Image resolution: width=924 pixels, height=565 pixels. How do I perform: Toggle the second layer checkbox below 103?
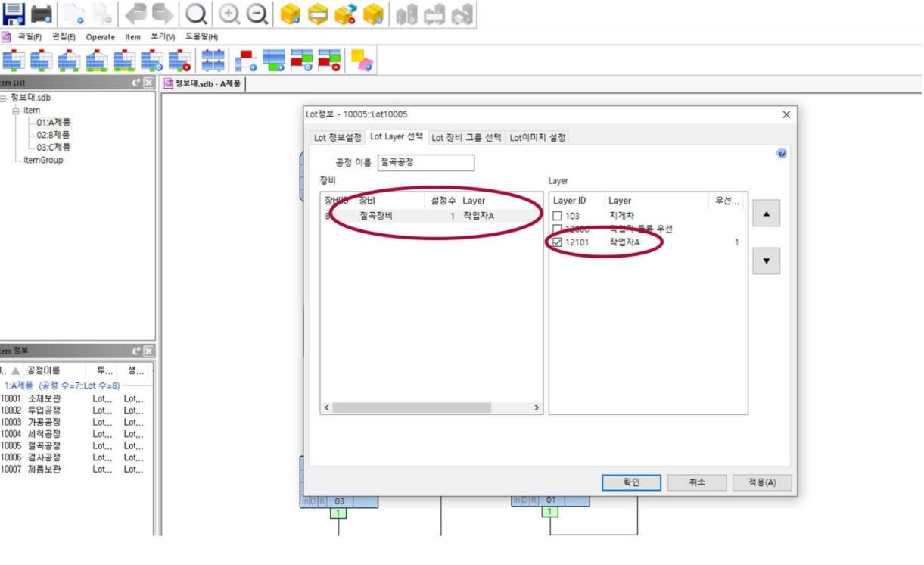[x=557, y=229]
